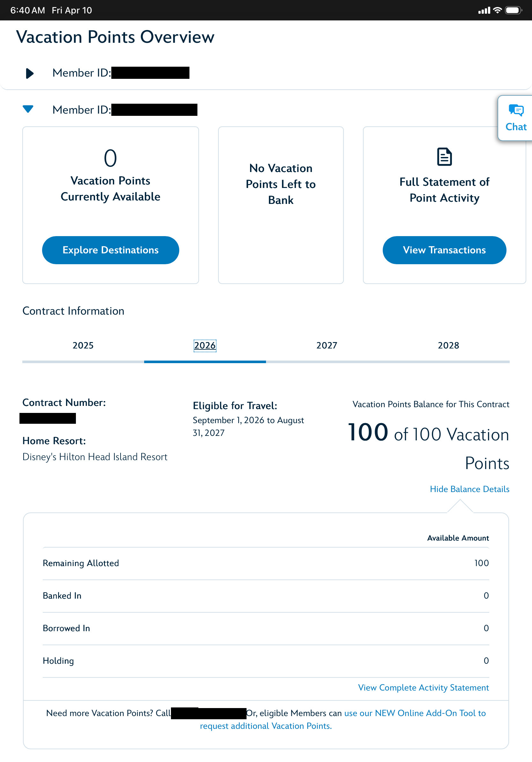
Task: Select the 2026 contract tab
Action: (x=205, y=346)
